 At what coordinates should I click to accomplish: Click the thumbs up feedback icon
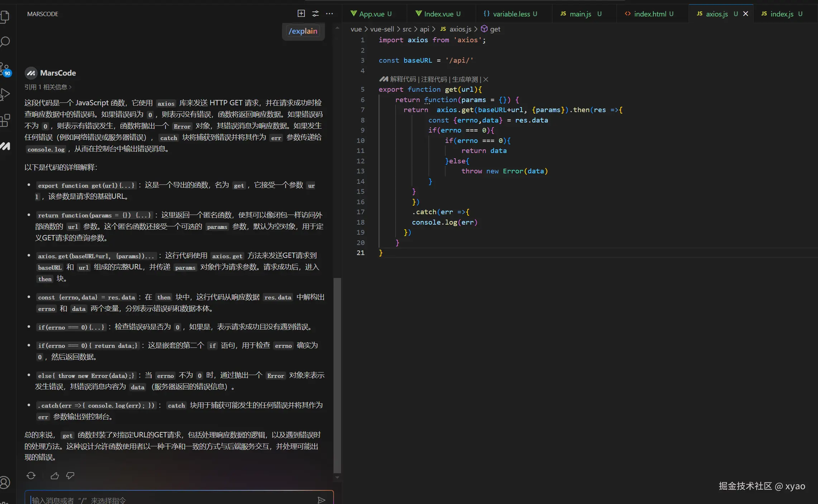pos(54,475)
